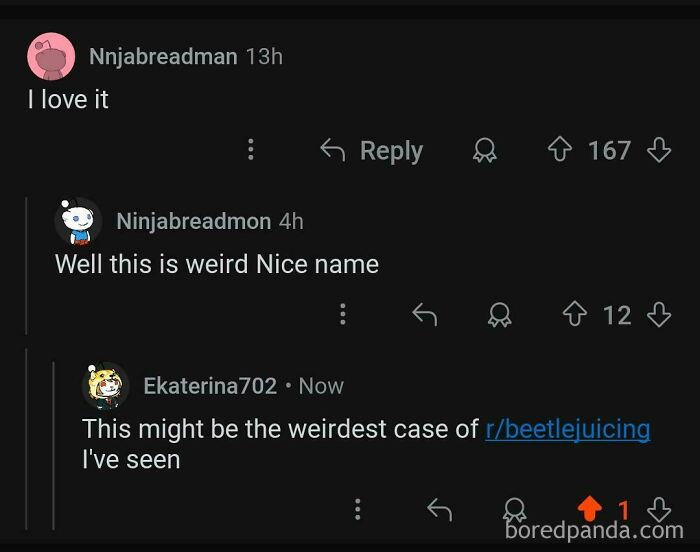Click Reply on the "I love it" comment
Screen dimensions: 700x552
[371, 150]
